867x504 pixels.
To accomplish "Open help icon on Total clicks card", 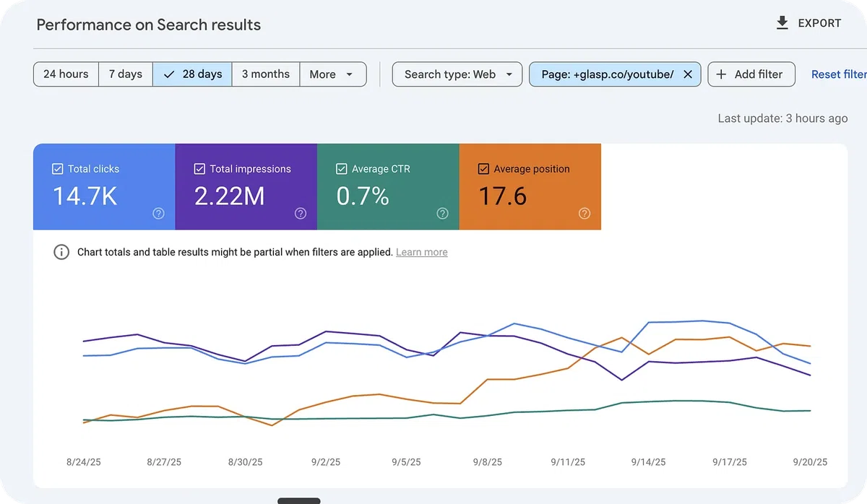I will 159,213.
